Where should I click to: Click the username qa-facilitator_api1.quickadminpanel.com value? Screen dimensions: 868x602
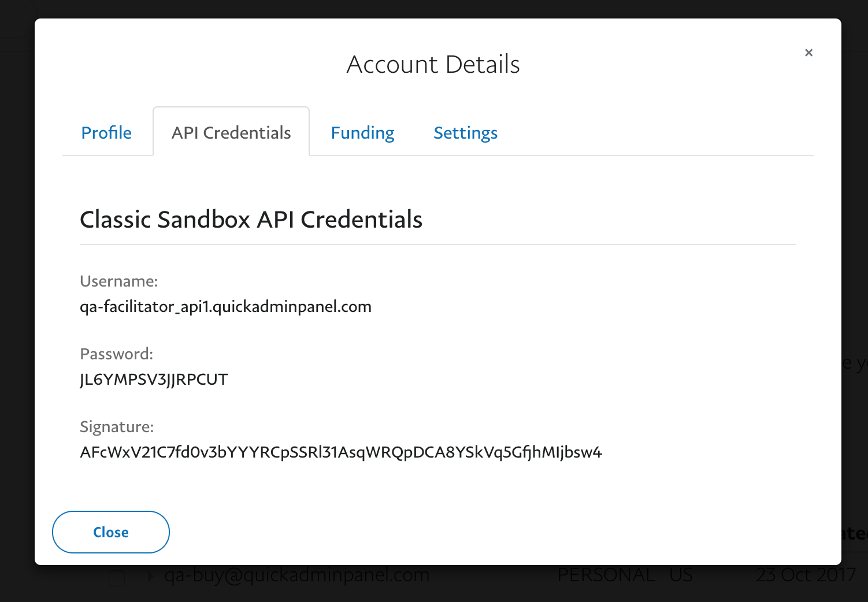(225, 306)
